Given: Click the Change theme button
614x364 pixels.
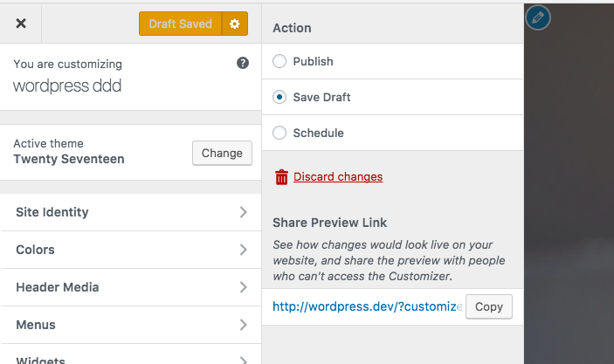Looking at the screenshot, I should coord(222,153).
